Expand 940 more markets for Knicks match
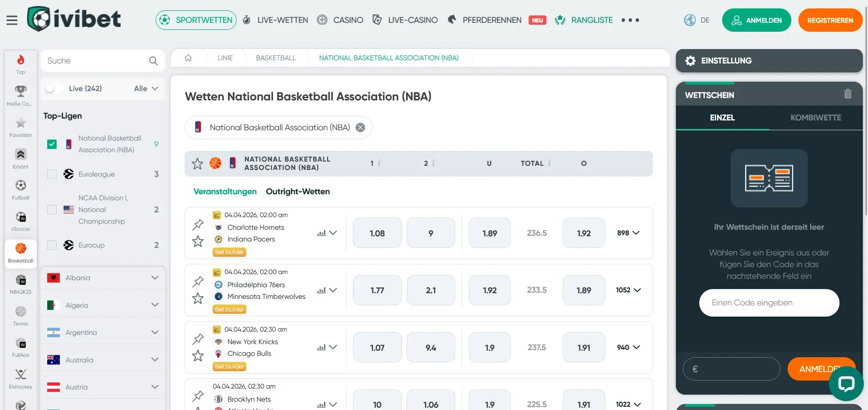 [x=628, y=347]
